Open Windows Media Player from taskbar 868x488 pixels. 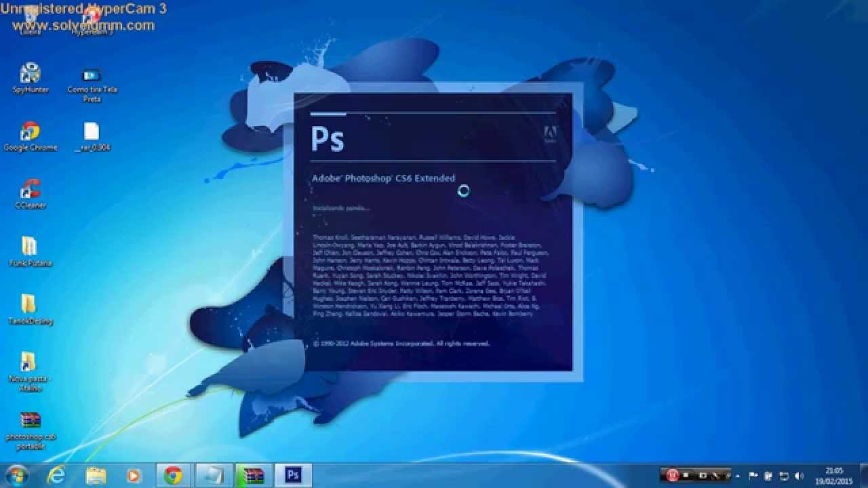tap(134, 475)
